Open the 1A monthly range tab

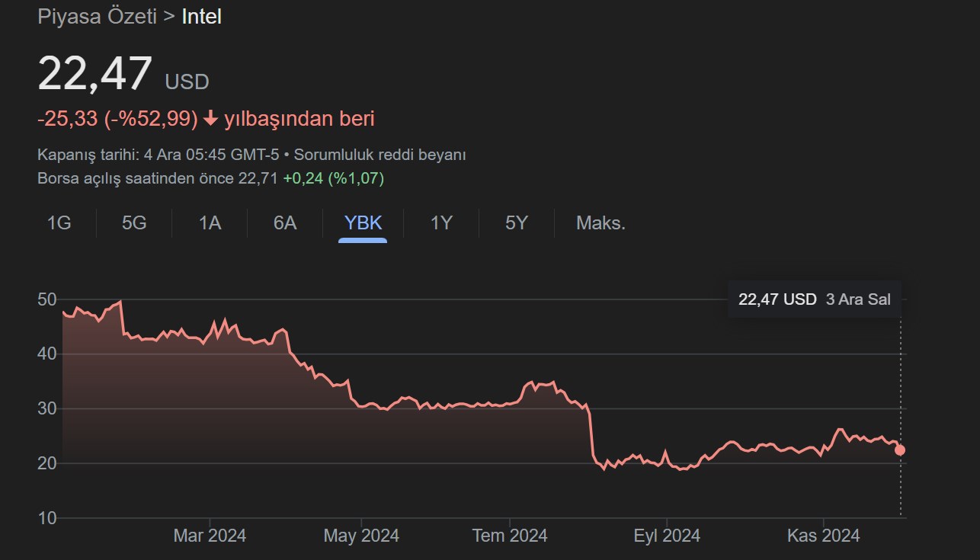[x=210, y=223]
